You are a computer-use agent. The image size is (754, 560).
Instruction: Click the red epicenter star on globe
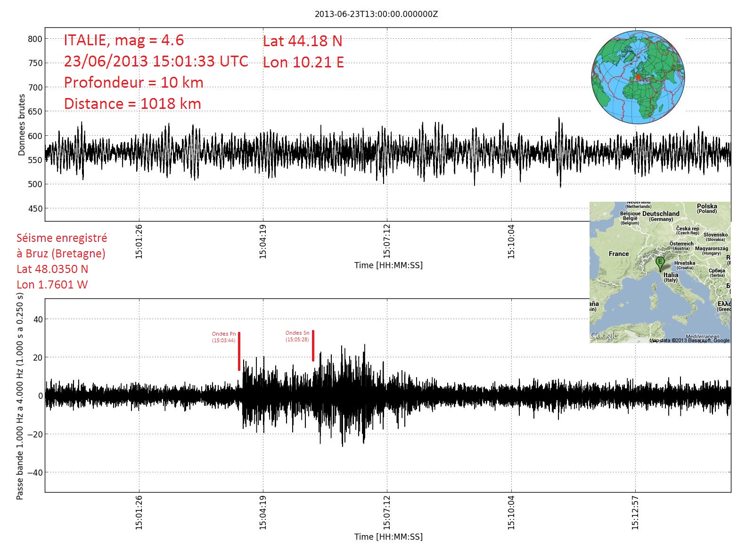tap(638, 77)
